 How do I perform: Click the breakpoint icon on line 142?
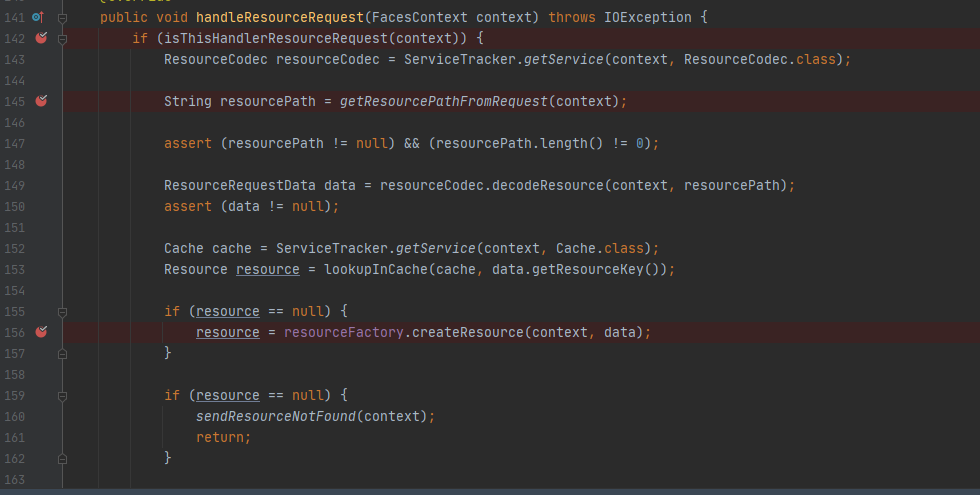[x=41, y=38]
